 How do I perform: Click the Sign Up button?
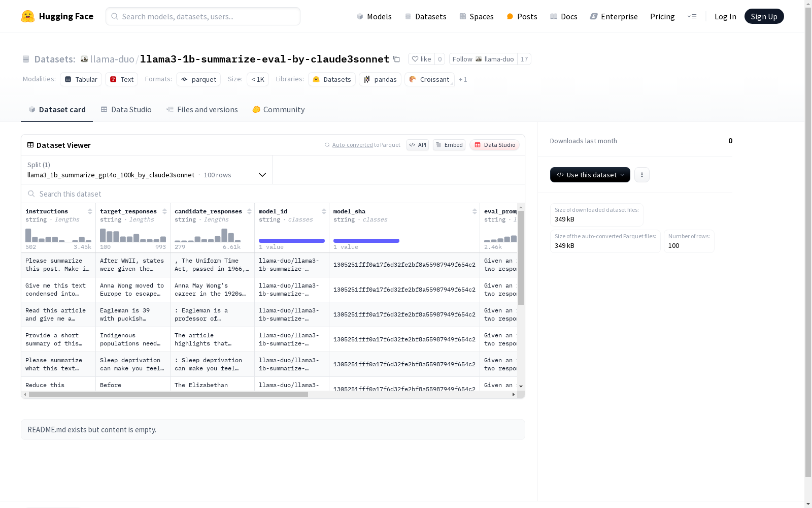click(x=764, y=16)
